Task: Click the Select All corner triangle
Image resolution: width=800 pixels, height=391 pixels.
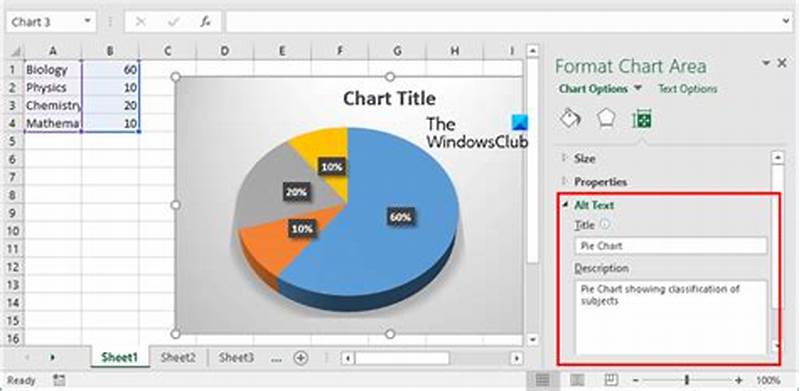Action: pyautogui.click(x=16, y=51)
